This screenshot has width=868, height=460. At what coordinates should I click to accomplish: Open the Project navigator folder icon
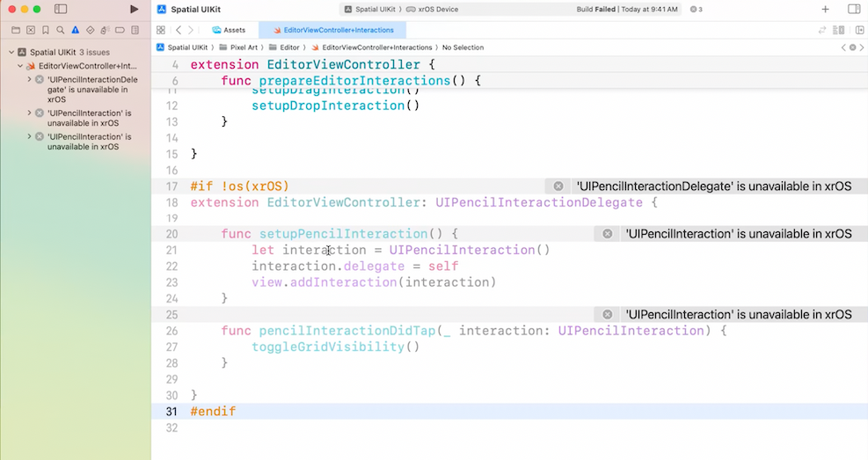point(16,30)
